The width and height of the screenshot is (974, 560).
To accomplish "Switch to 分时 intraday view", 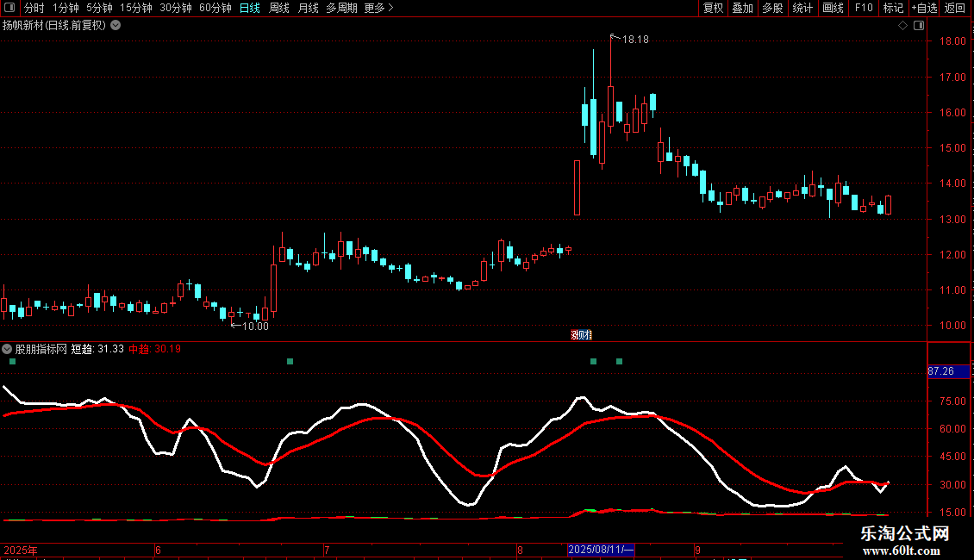I will pyautogui.click(x=34, y=8).
